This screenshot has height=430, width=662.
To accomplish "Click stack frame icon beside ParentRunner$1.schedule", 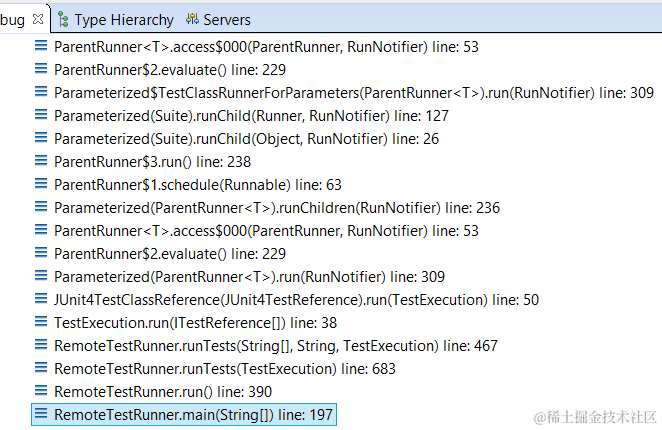I will tap(41, 183).
